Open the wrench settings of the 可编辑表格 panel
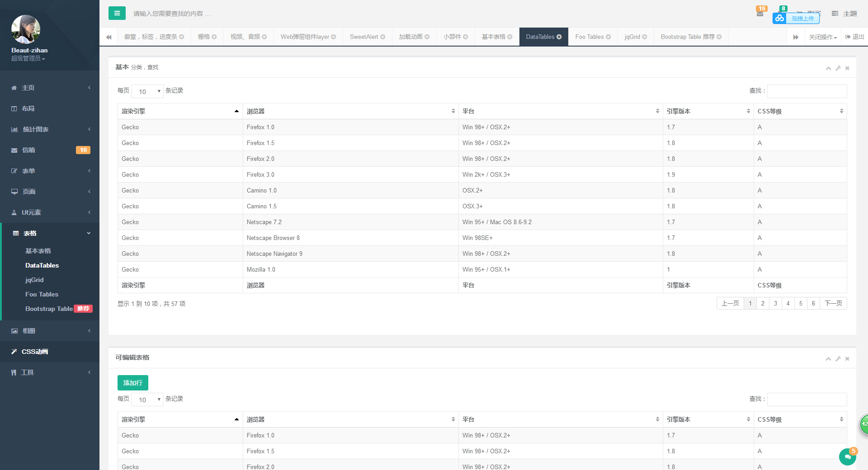Screen dimensions: 868x470 [838, 359]
